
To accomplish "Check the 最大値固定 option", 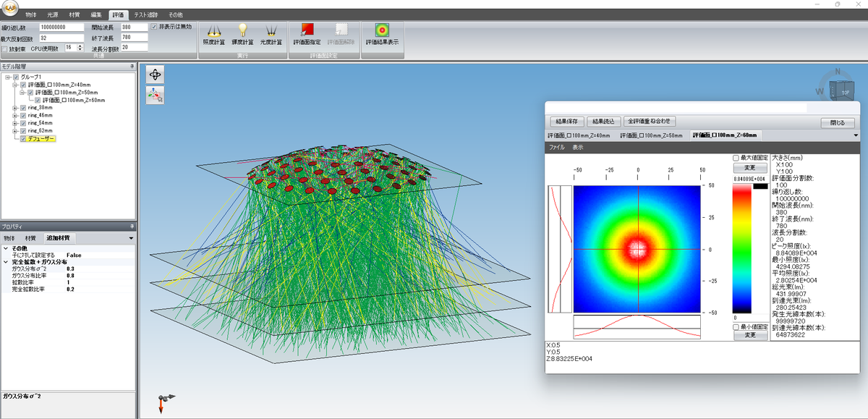I will point(736,158).
